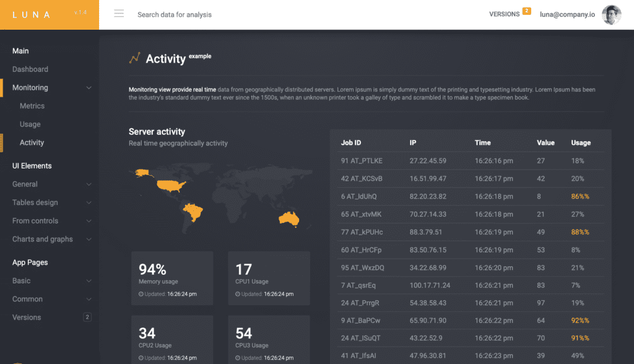Click the IP column header
Screen dimensions: 634x364
tap(413, 143)
